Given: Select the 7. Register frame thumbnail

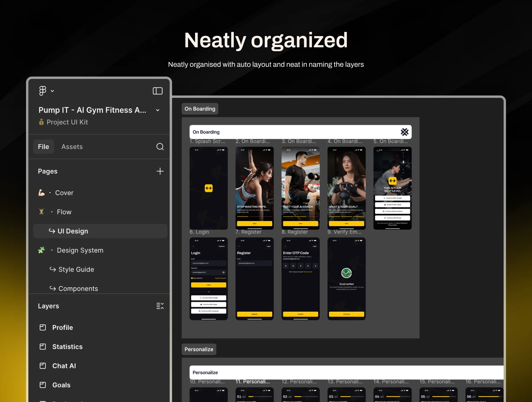Looking at the screenshot, I should 254,279.
